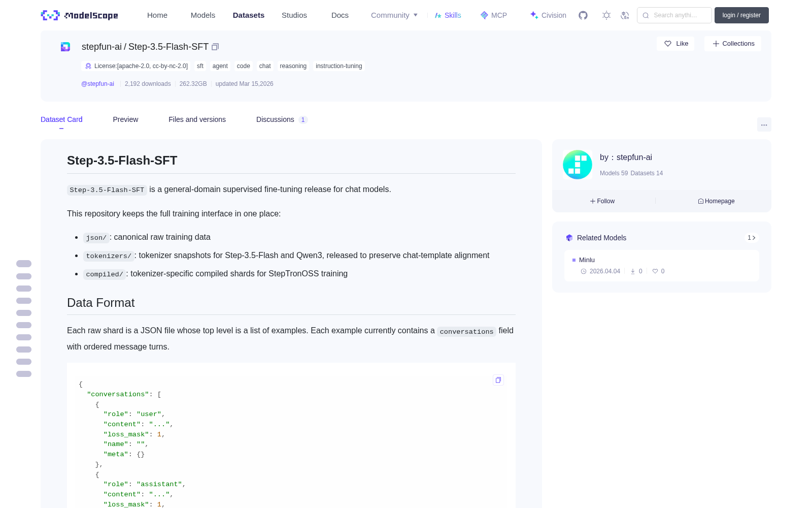Image resolution: width=812 pixels, height=508 pixels.
Task: Open Models section
Action: pyautogui.click(x=203, y=15)
